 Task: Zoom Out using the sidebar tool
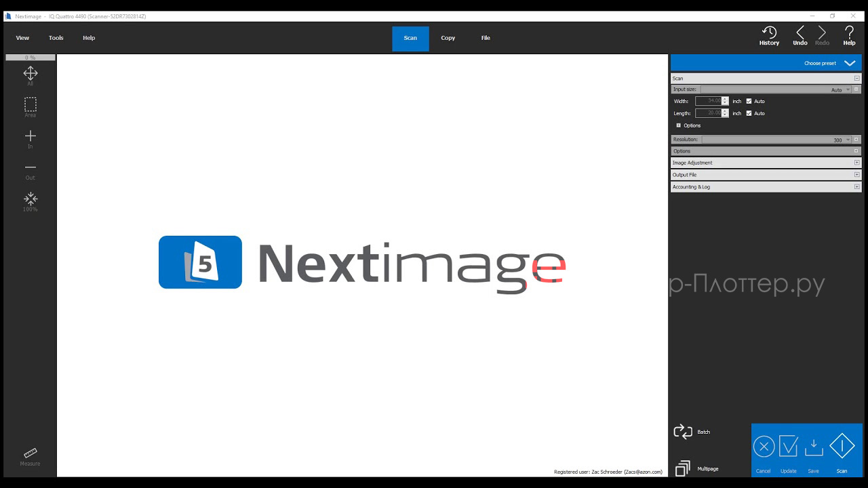click(30, 168)
